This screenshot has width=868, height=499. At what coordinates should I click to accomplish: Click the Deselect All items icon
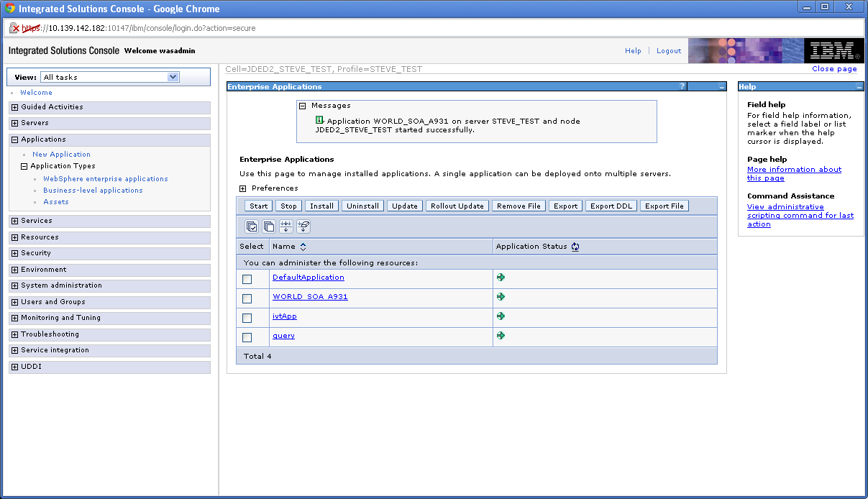(269, 226)
